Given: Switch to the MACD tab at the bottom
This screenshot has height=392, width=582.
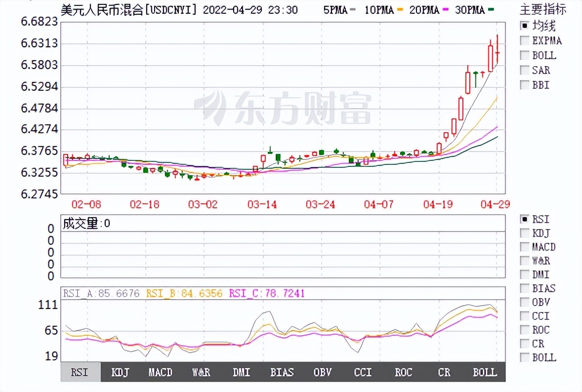Looking at the screenshot, I should click(x=160, y=373).
